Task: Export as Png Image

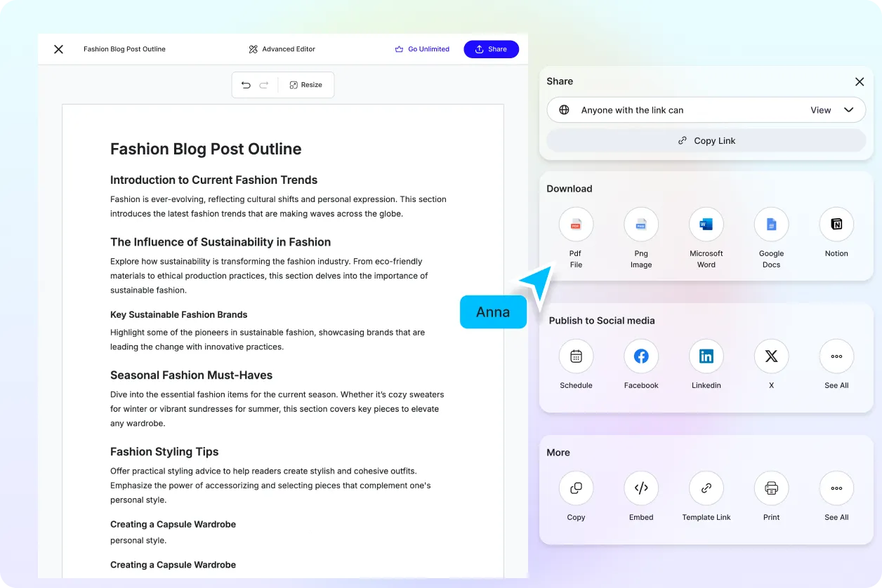Action: point(640,225)
